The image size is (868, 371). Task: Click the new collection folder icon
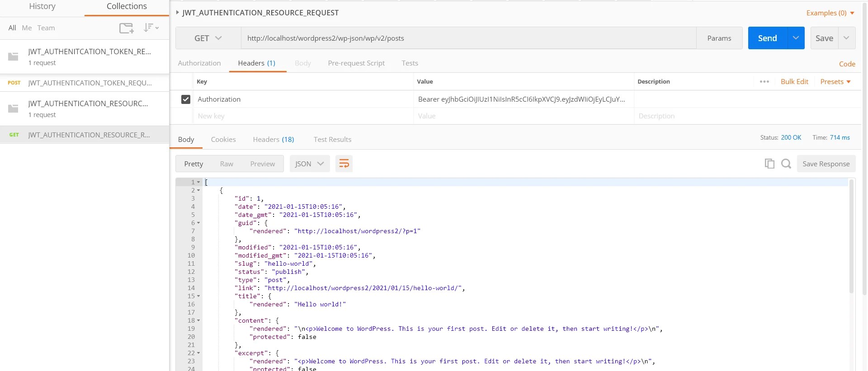[126, 28]
